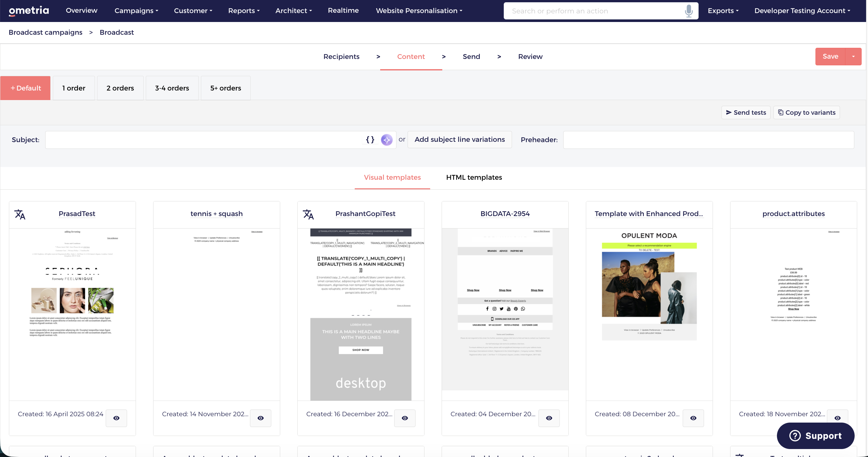
Task: Open the Support chat button
Action: [815, 435]
